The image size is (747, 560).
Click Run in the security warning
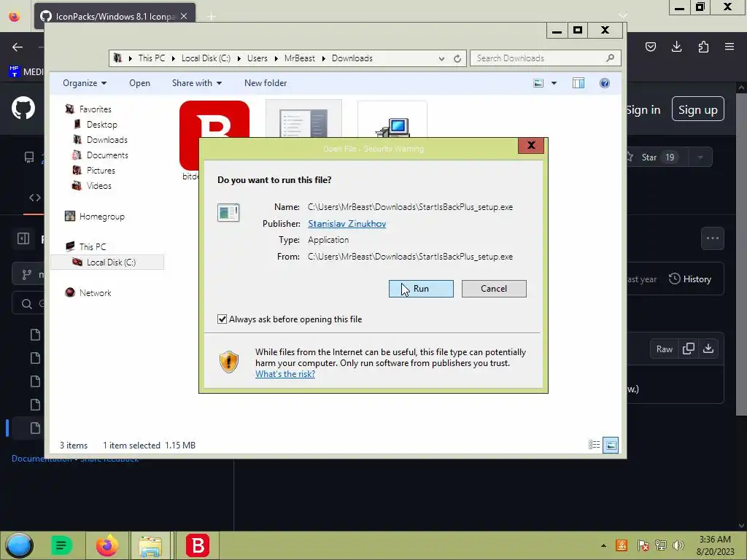pos(421,289)
